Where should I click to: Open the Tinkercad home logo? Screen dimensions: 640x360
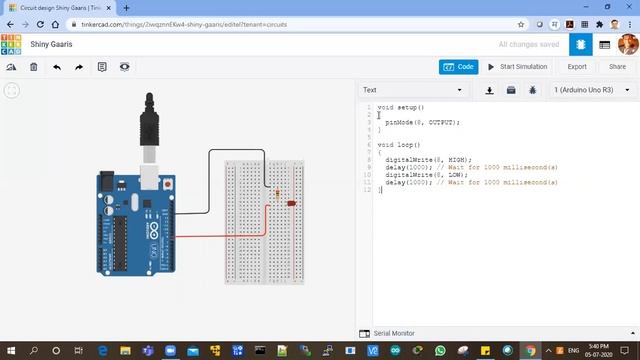[x=11, y=44]
